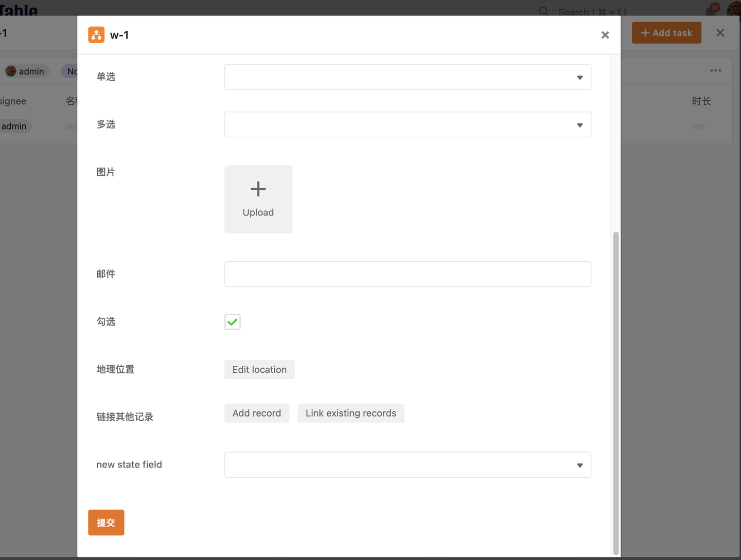Click inside the 邮件 input field
The height and width of the screenshot is (560, 741).
pos(408,274)
